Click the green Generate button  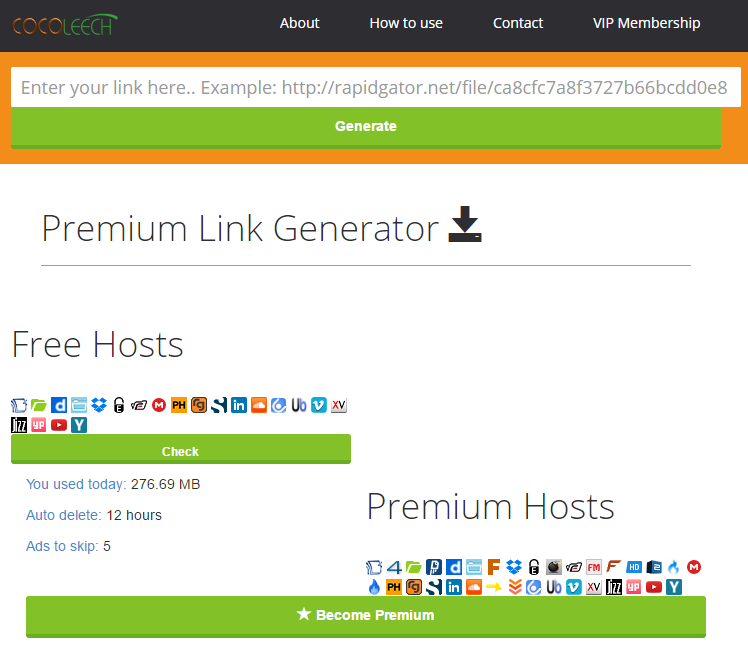366,127
